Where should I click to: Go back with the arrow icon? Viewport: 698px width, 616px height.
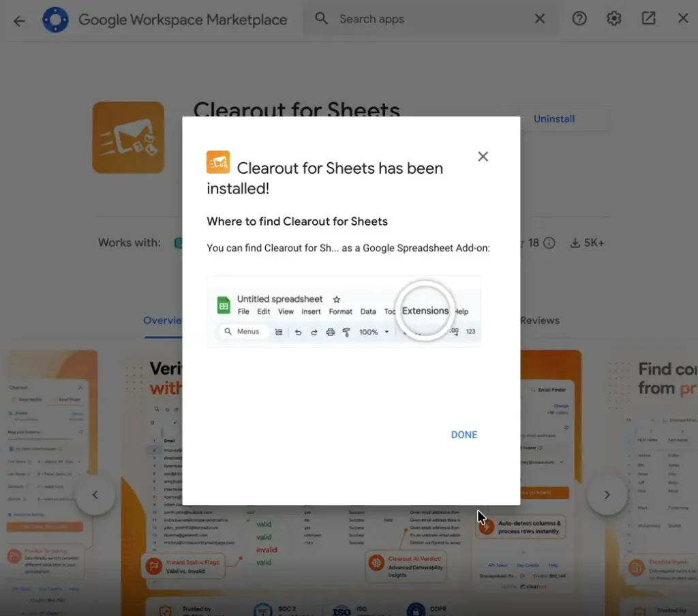tap(19, 20)
